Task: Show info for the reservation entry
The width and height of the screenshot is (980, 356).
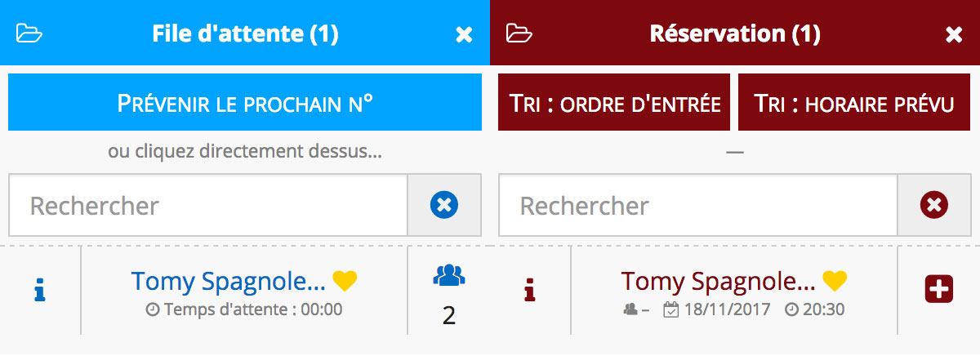Action: 530,290
